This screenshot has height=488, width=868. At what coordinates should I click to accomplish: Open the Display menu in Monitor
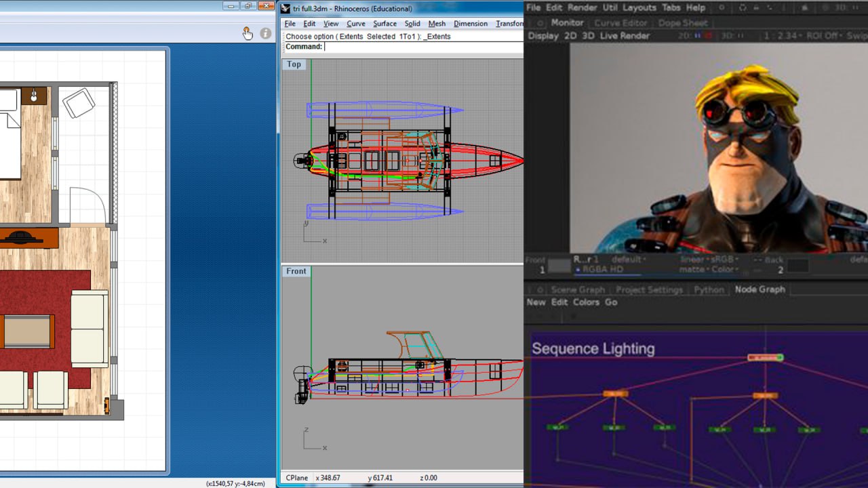(543, 36)
